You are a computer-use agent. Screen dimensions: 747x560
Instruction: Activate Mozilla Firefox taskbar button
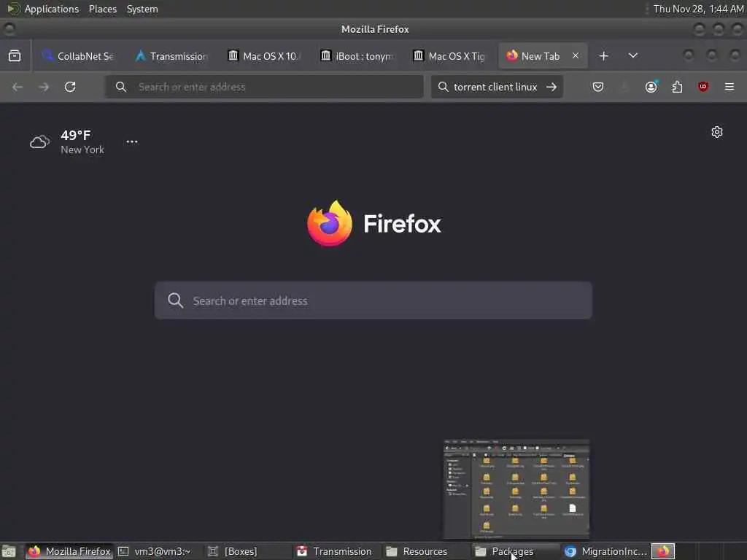pyautogui.click(x=69, y=551)
